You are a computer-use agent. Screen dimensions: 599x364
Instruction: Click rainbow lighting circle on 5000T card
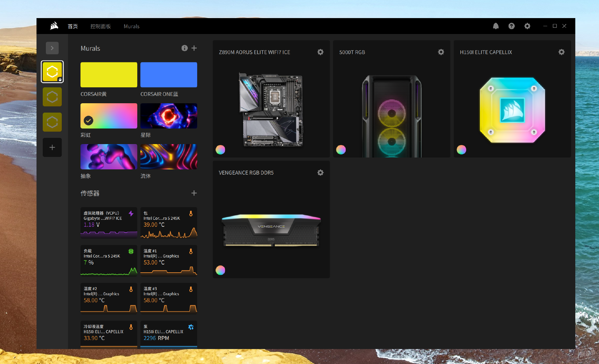coord(341,150)
